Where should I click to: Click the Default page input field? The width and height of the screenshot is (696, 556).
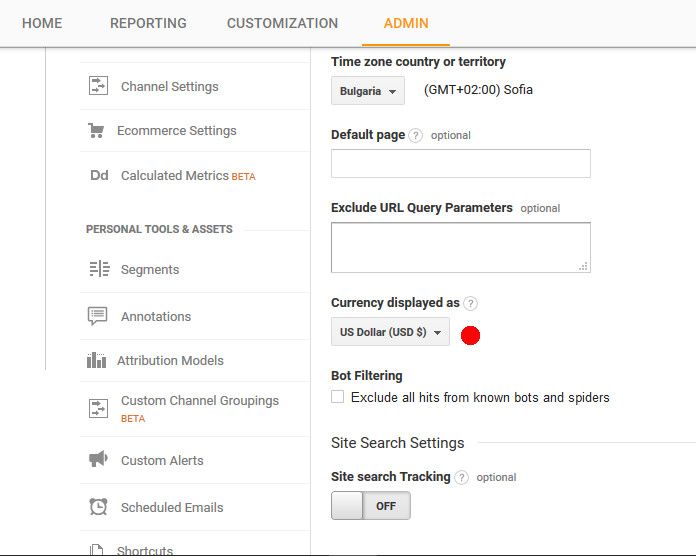coord(461,163)
